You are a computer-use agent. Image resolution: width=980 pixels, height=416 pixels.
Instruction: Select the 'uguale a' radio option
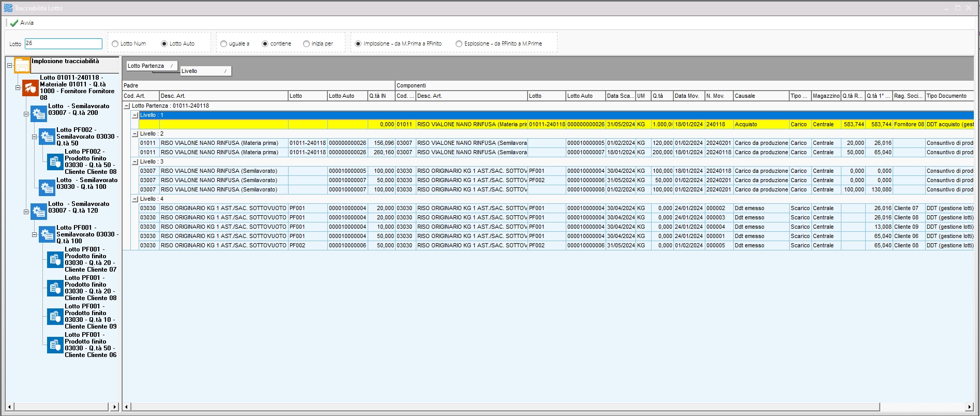point(223,44)
